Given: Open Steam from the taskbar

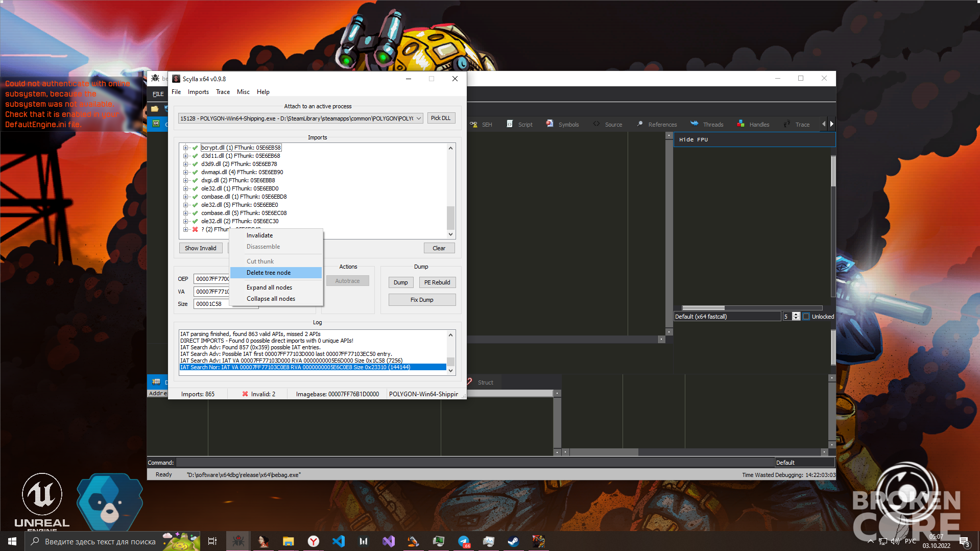Looking at the screenshot, I should (513, 541).
